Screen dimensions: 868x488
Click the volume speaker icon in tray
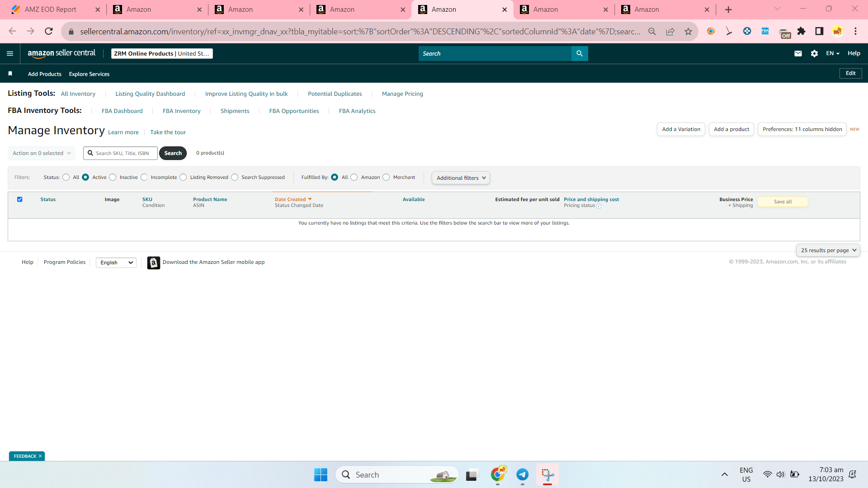[780, 474]
